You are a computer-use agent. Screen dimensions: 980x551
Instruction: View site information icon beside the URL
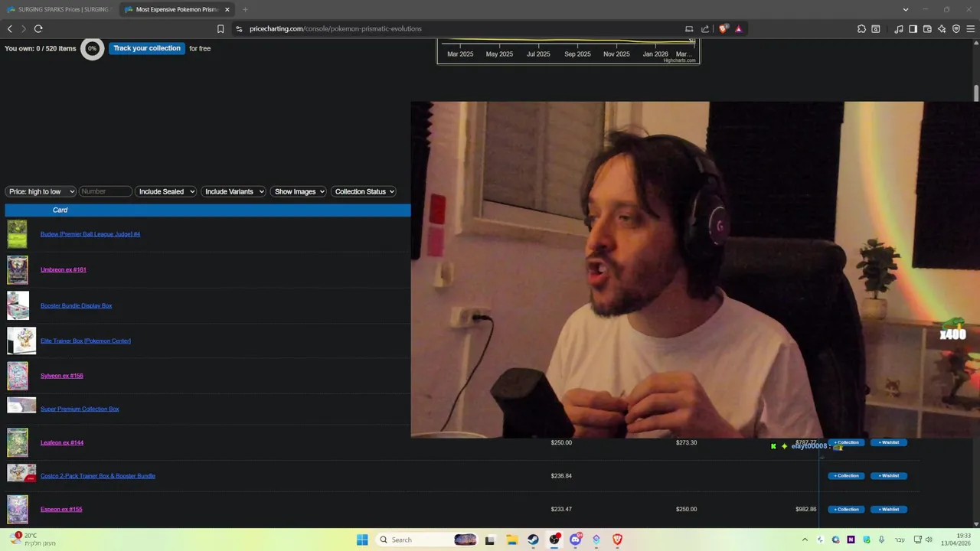click(239, 29)
